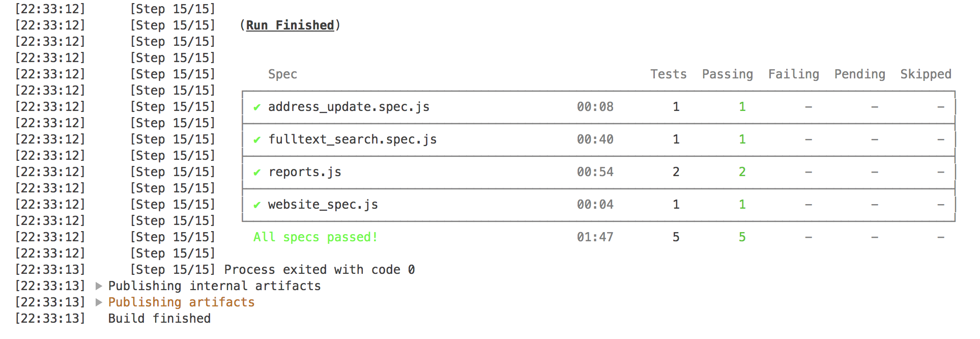The image size is (980, 339).
Task: Click the Skipped column header
Action: [926, 74]
